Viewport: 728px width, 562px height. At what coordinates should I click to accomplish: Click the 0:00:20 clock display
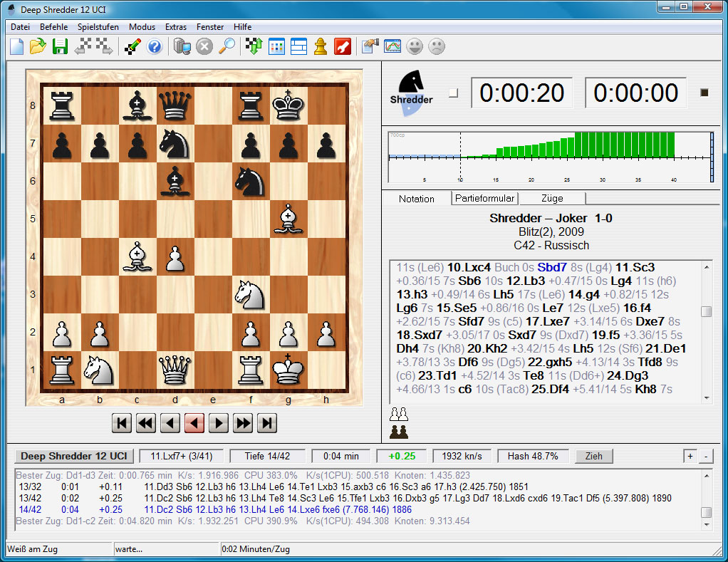coord(522,93)
